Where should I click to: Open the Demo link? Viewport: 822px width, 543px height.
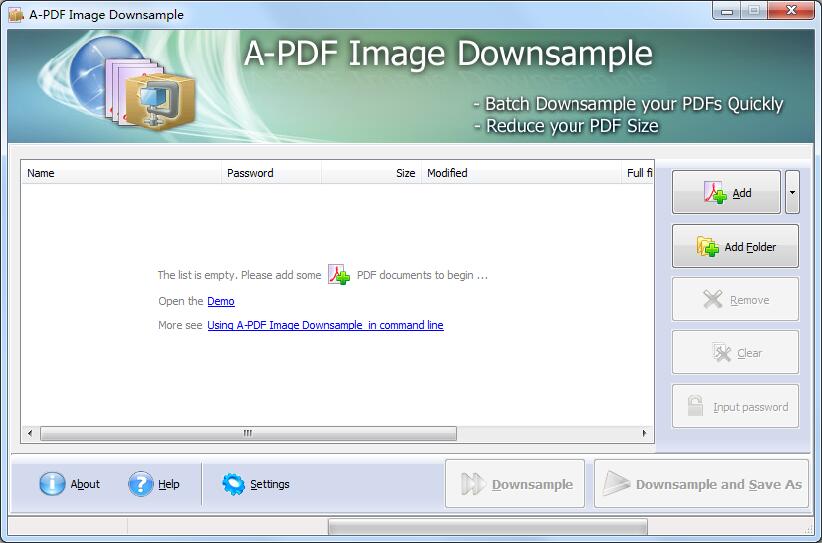(221, 301)
